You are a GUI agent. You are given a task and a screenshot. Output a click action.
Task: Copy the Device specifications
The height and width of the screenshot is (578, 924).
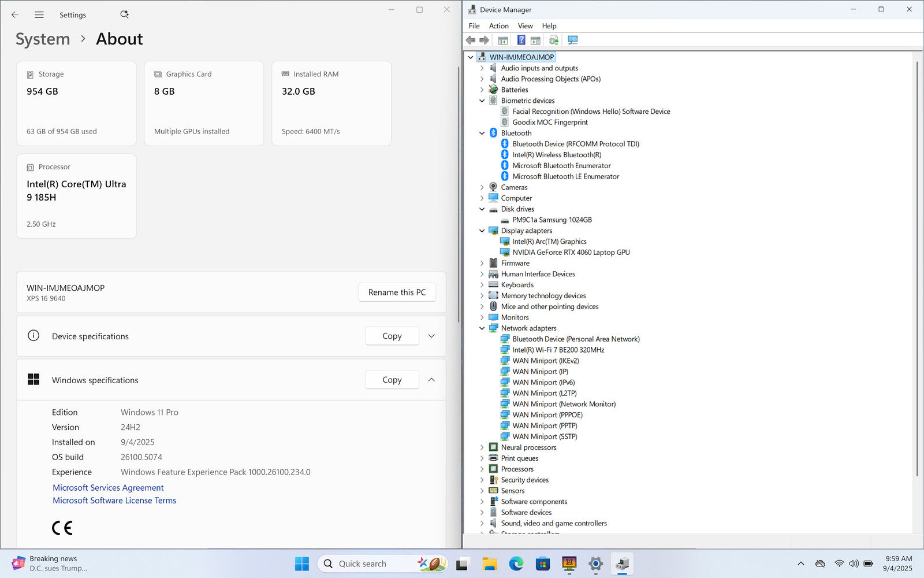pos(392,336)
